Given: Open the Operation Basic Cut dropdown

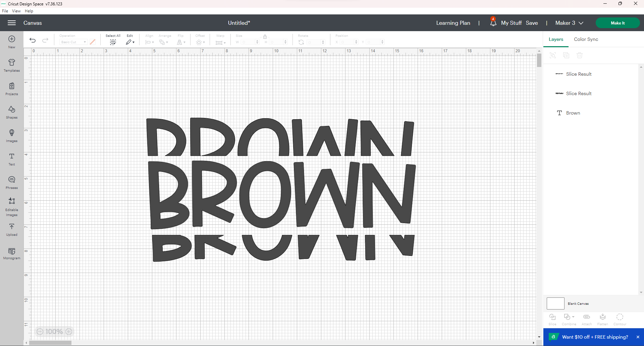Looking at the screenshot, I should (73, 42).
